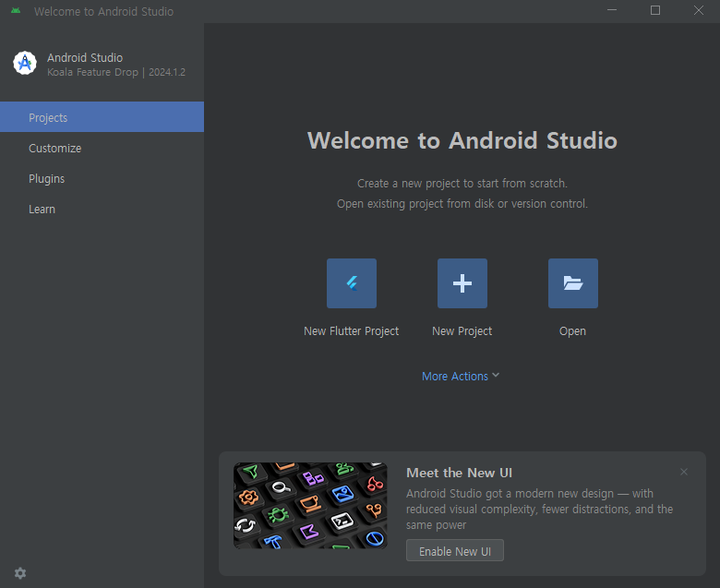The width and height of the screenshot is (720, 588).
Task: Click the New Flutter Project icon
Action: click(x=352, y=283)
